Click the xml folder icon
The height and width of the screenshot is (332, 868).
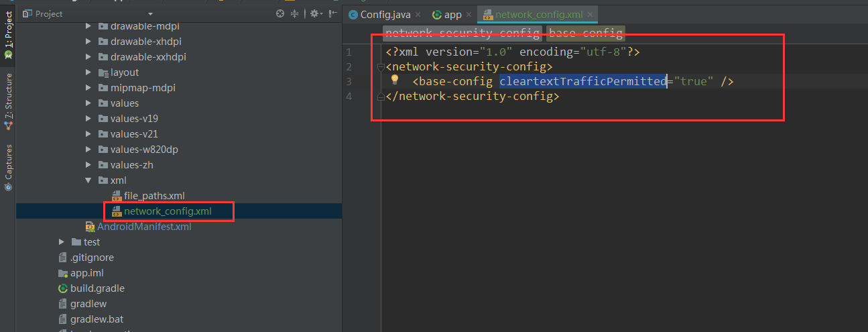point(103,180)
